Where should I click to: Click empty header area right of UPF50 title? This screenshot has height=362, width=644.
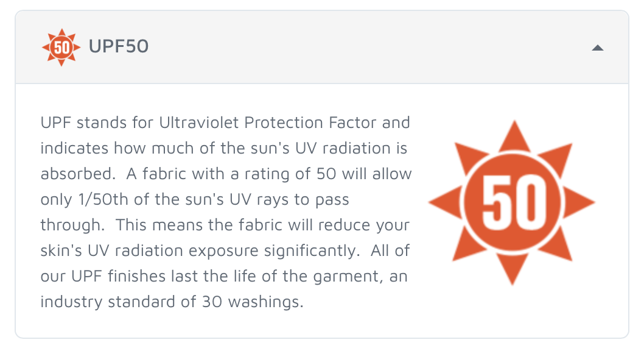369,48
